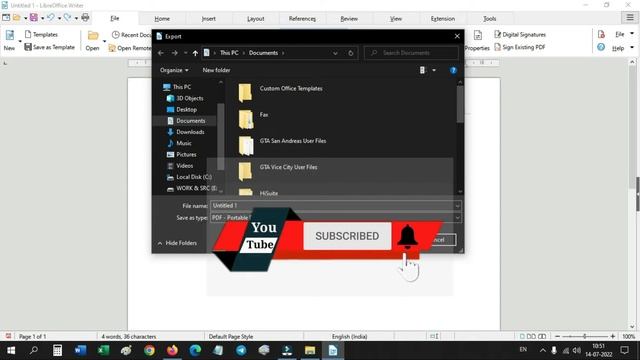Launch Firefox from the taskbar
The image size is (640, 360).
(172, 350)
